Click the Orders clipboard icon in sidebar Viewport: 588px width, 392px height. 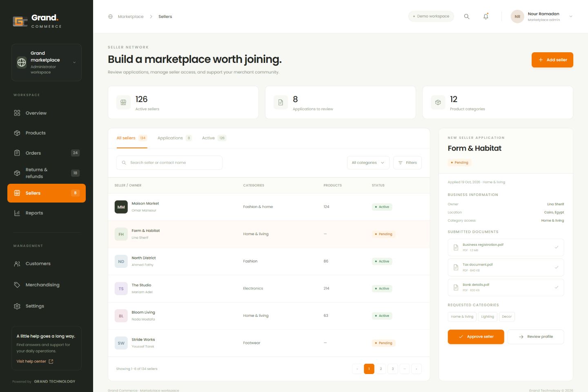[x=17, y=153]
